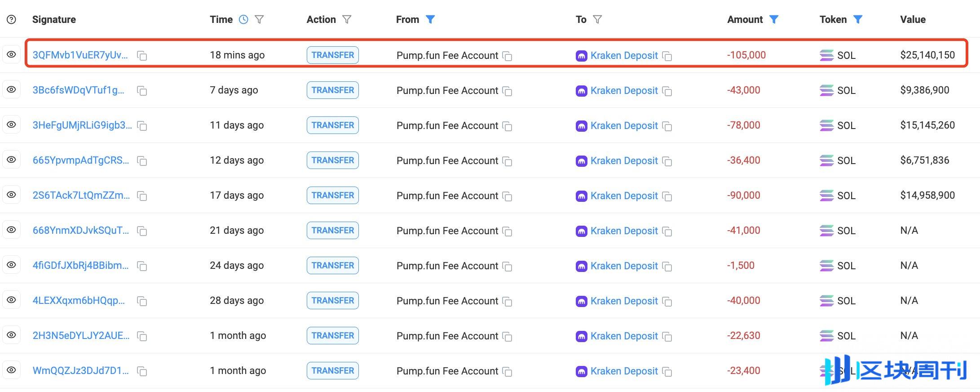This screenshot has height=392, width=980.
Task: Copy signature WmQQZJz3DJd7D1 with copy icon
Action: (142, 371)
